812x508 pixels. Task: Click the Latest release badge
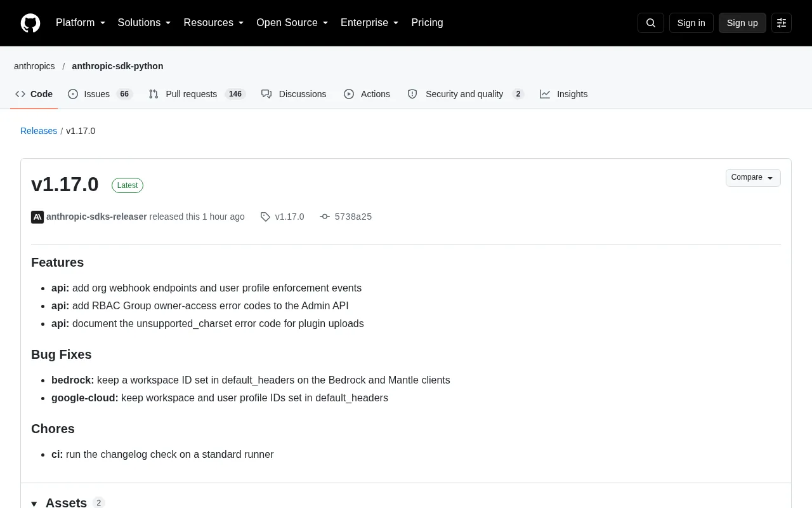pos(128,185)
